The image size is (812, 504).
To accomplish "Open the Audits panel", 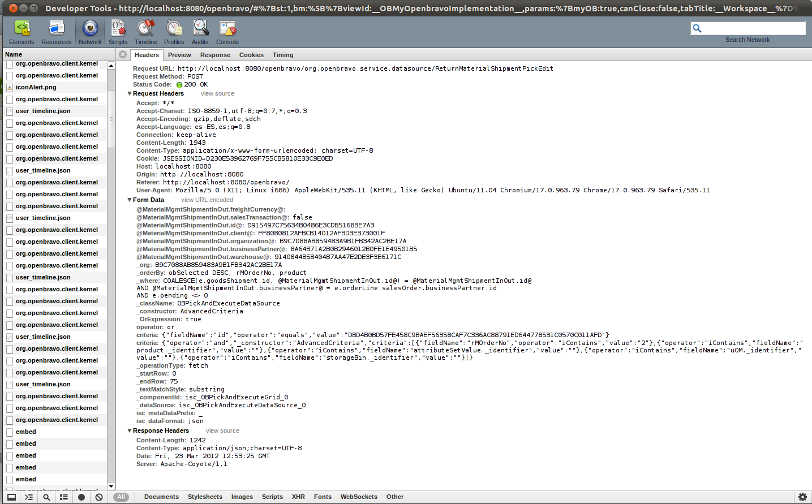I will pos(200,32).
